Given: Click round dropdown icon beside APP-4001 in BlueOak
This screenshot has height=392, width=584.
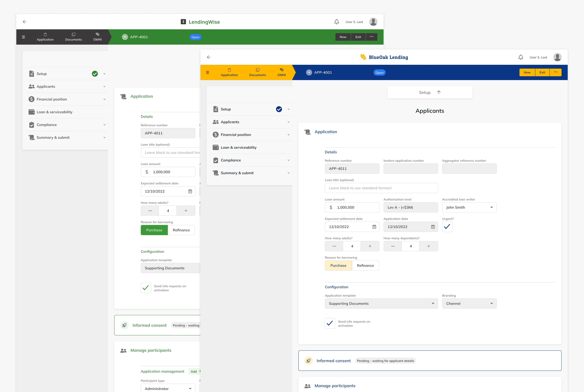Looking at the screenshot, I should 309,73.
